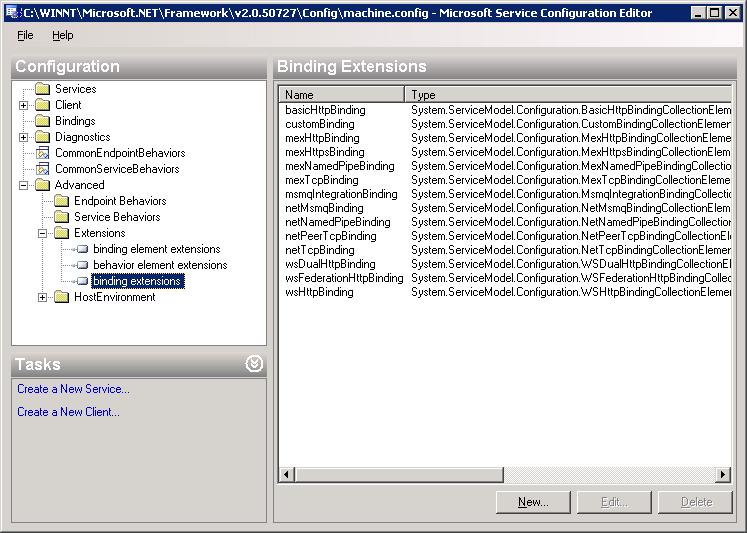Select the wsFederationHttpBinding row

(x=505, y=278)
